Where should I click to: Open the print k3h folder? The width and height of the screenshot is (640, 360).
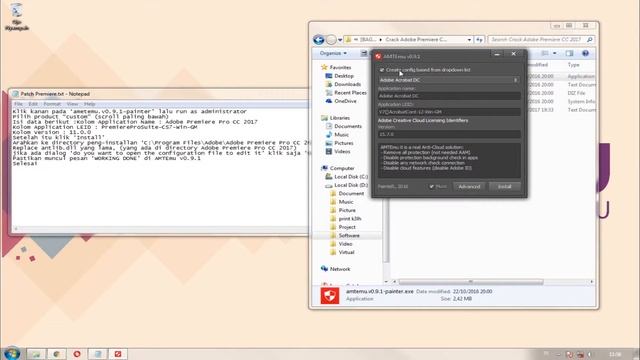tap(350, 219)
